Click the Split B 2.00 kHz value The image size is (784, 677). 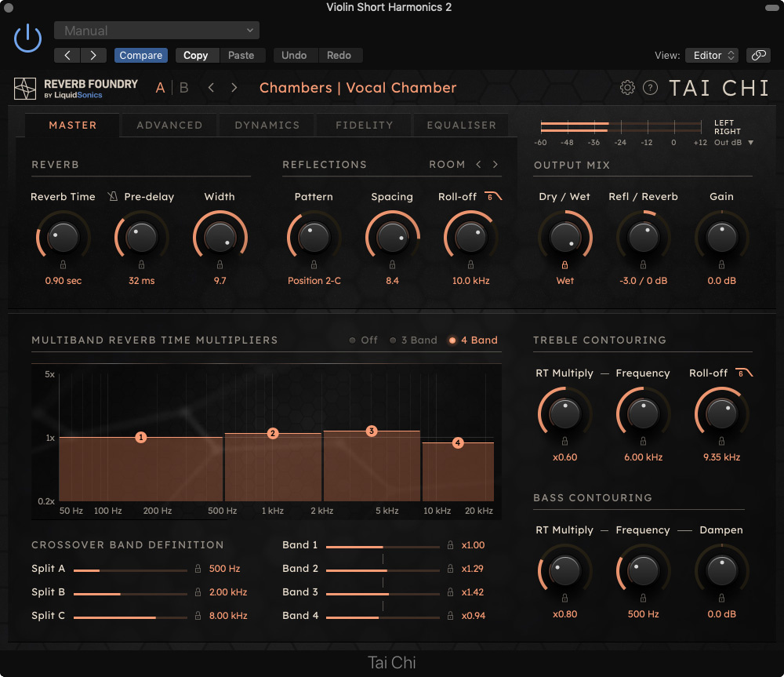click(x=228, y=592)
